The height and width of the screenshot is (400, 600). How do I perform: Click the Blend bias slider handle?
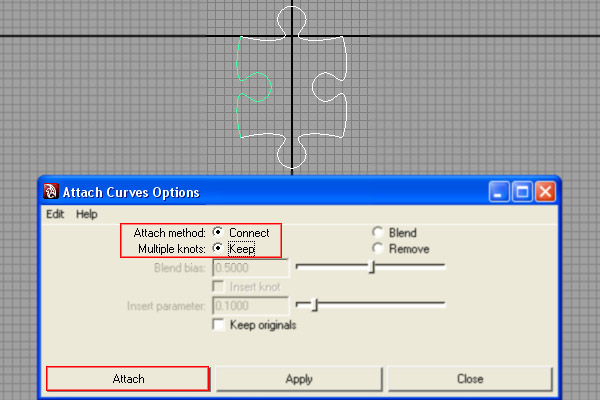[x=371, y=267]
